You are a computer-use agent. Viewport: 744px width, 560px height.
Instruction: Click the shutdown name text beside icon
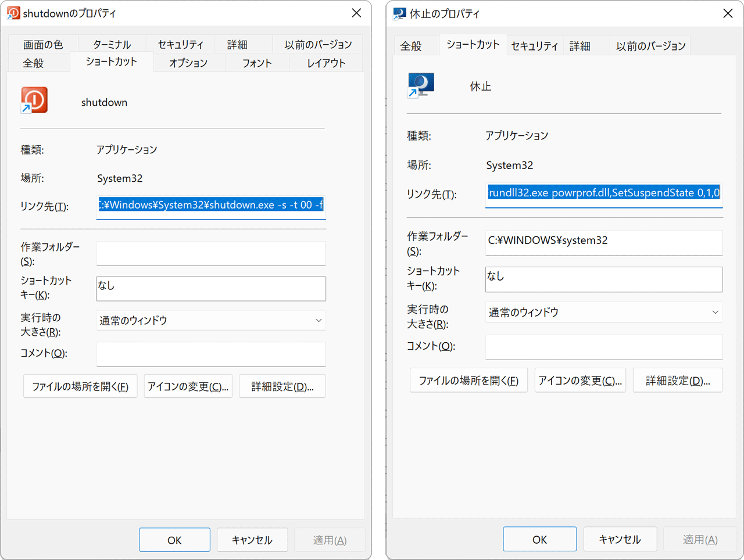[x=104, y=102]
